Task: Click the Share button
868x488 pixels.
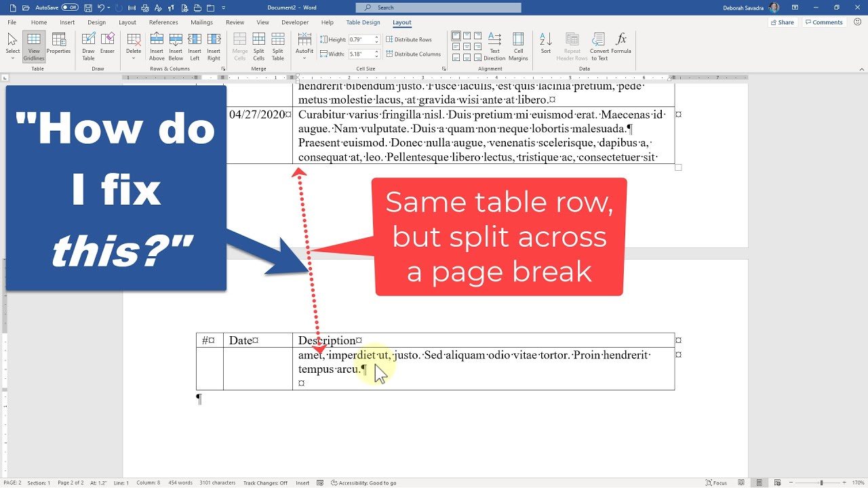Action: [782, 22]
